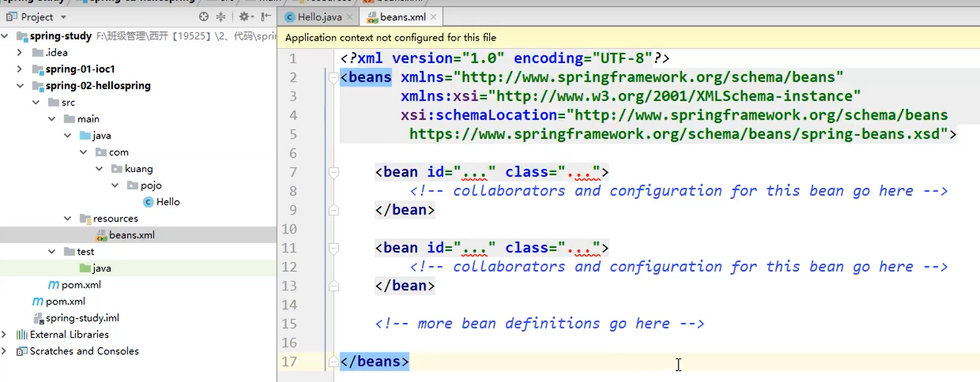The image size is (980, 382).
Task: Click the .idea folder icon
Action: (38, 53)
